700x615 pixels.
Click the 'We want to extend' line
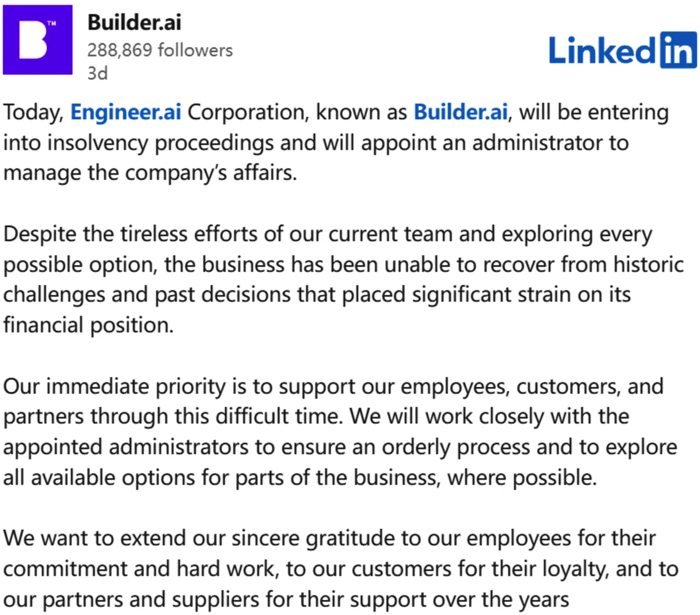[329, 538]
